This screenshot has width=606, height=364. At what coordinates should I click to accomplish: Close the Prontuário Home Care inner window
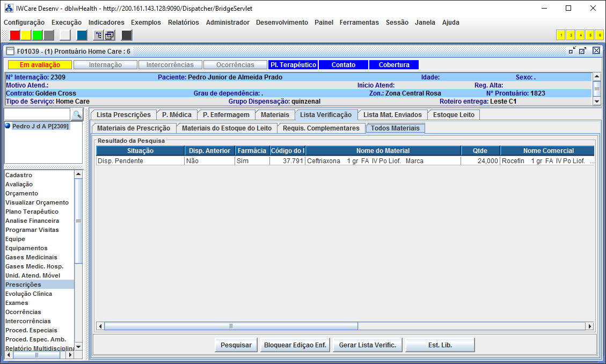pyautogui.click(x=596, y=50)
